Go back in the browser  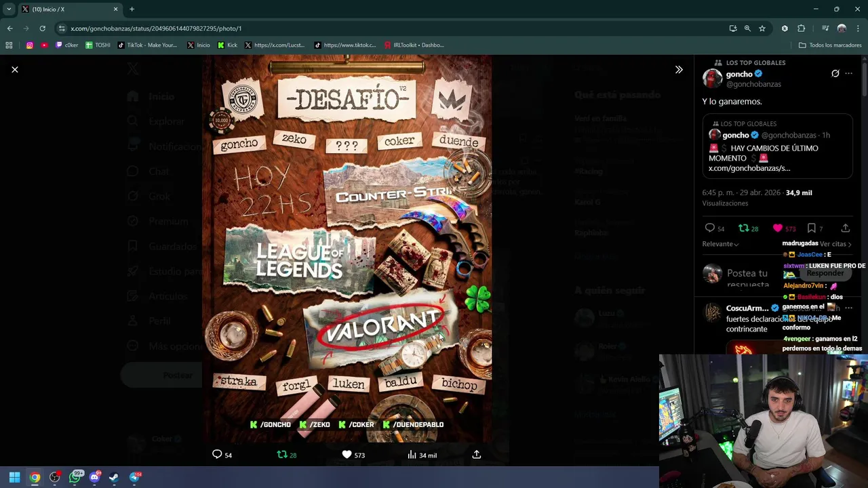click(9, 28)
